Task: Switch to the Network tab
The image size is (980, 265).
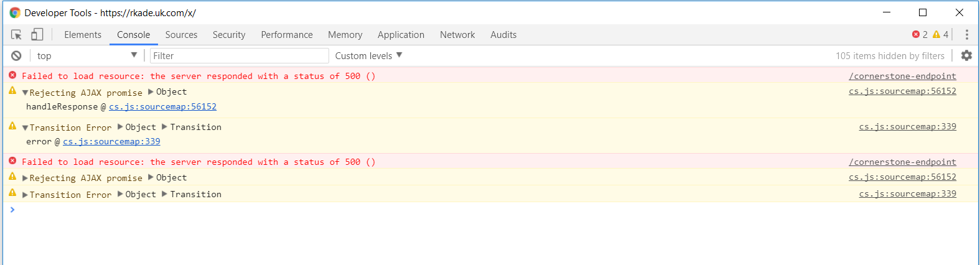Action: (x=457, y=35)
